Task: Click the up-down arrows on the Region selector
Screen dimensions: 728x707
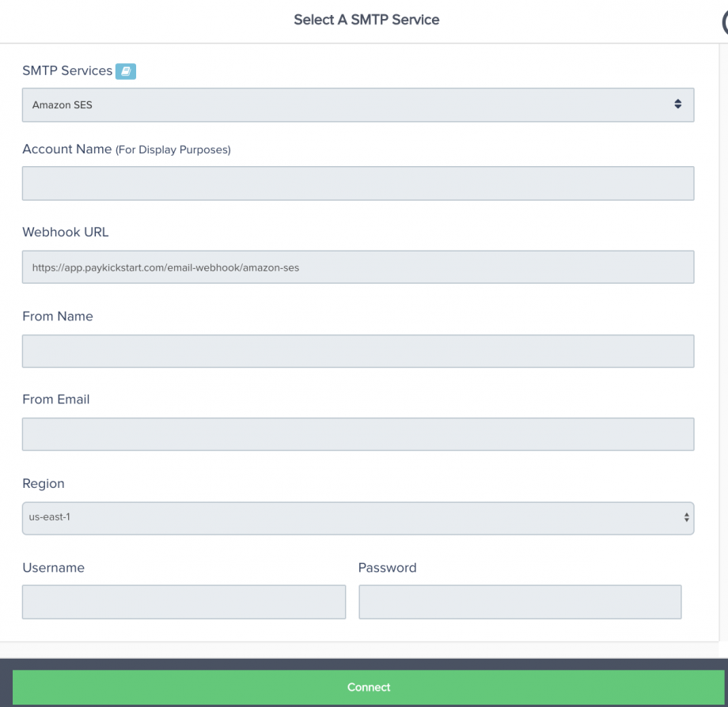Action: pos(686,518)
